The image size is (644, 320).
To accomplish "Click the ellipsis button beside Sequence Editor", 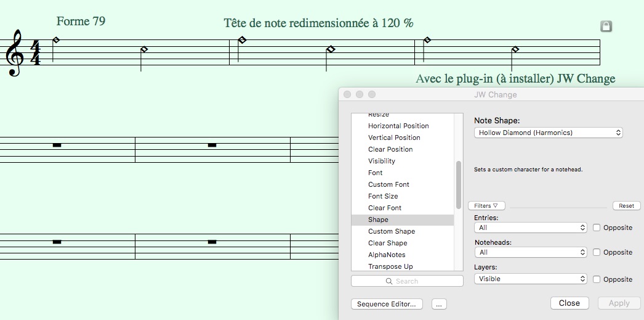I will (438, 303).
